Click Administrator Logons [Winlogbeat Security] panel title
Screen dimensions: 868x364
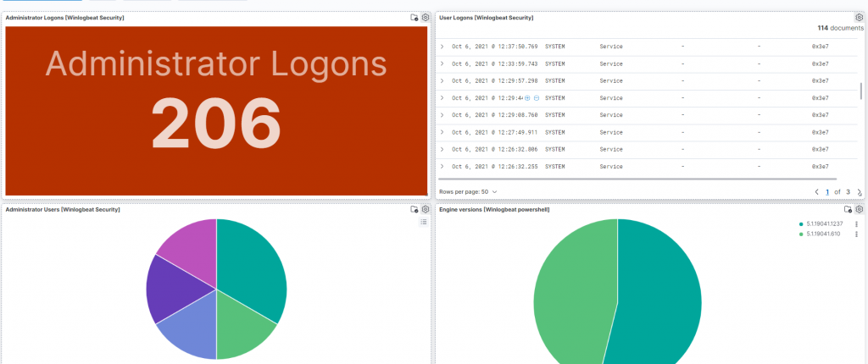64,18
